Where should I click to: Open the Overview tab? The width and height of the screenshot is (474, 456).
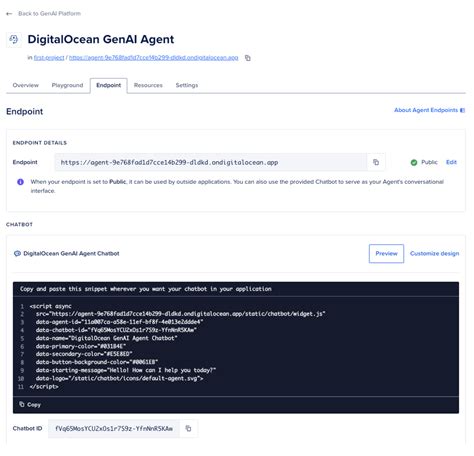[x=26, y=85]
